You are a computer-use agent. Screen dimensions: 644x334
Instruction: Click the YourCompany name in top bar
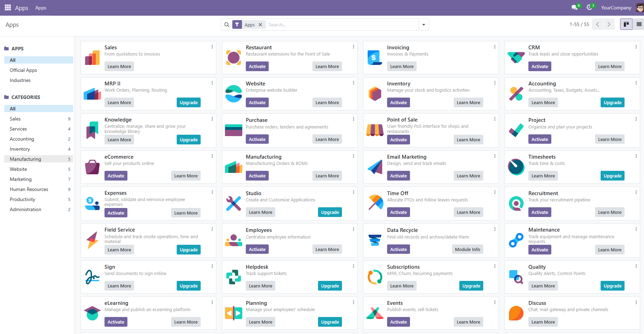[616, 8]
